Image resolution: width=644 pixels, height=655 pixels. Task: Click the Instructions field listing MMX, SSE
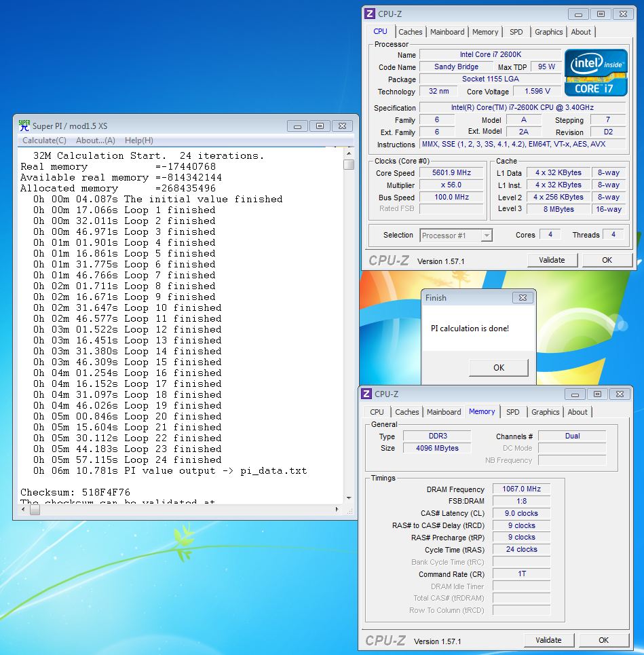click(523, 144)
